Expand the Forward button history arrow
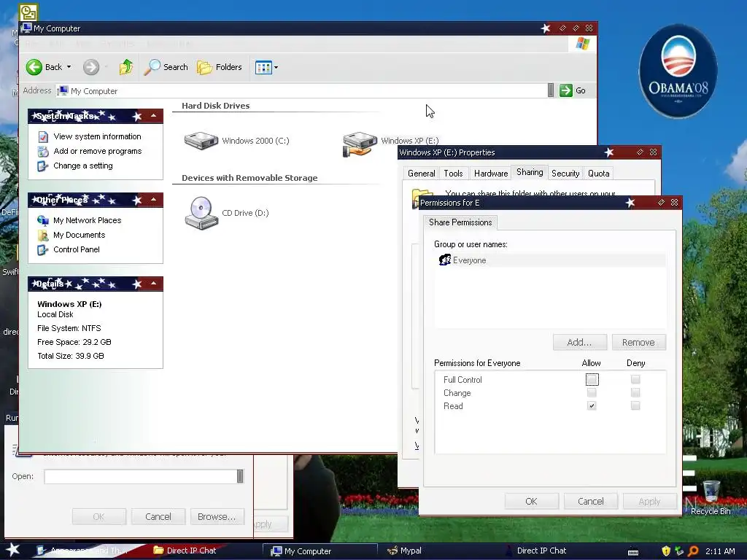747x560 pixels. coord(107,67)
